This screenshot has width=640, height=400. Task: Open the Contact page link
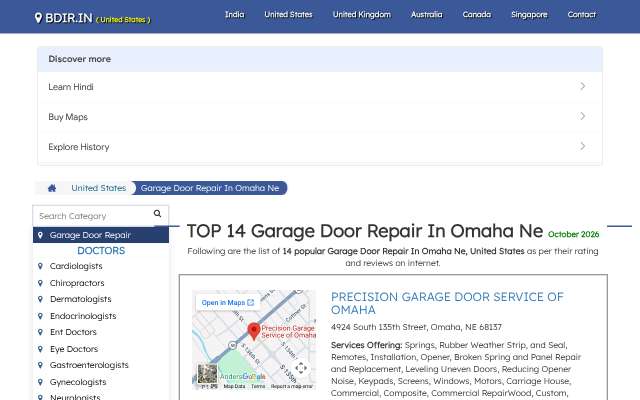[582, 15]
